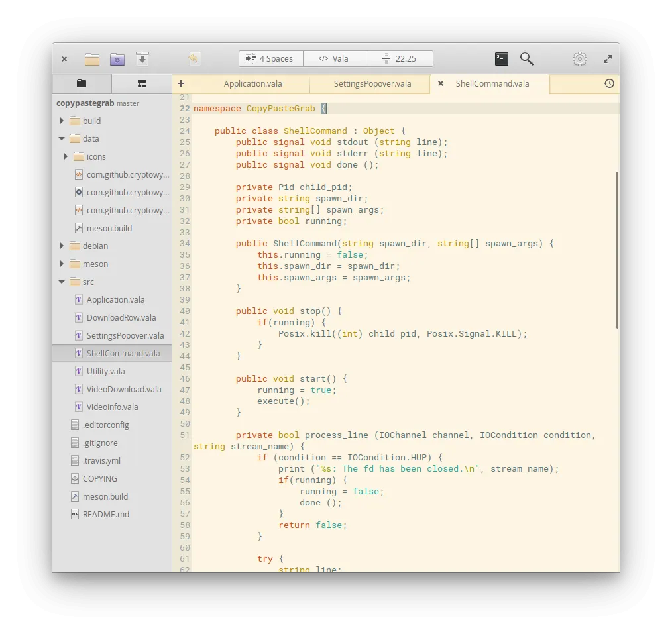The image size is (672, 634).
Task: Open the .gitignore file
Action: [x=112, y=443]
